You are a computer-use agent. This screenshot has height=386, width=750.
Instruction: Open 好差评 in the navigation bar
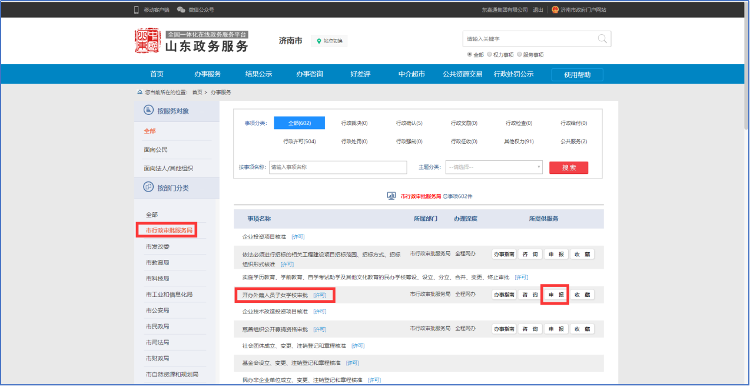360,74
